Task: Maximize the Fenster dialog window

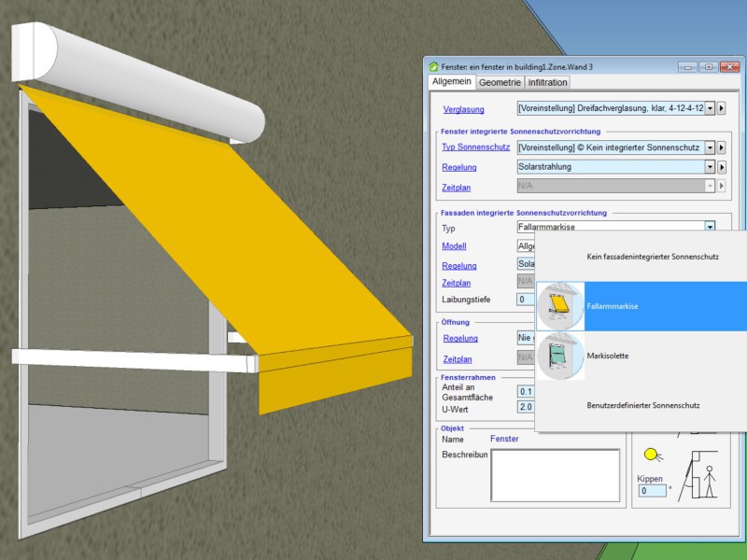Action: click(x=709, y=67)
